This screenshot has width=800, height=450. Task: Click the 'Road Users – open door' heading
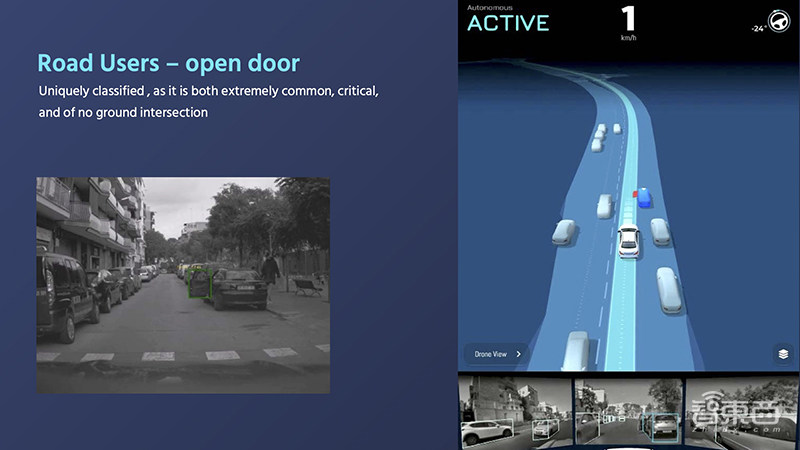tap(168, 63)
